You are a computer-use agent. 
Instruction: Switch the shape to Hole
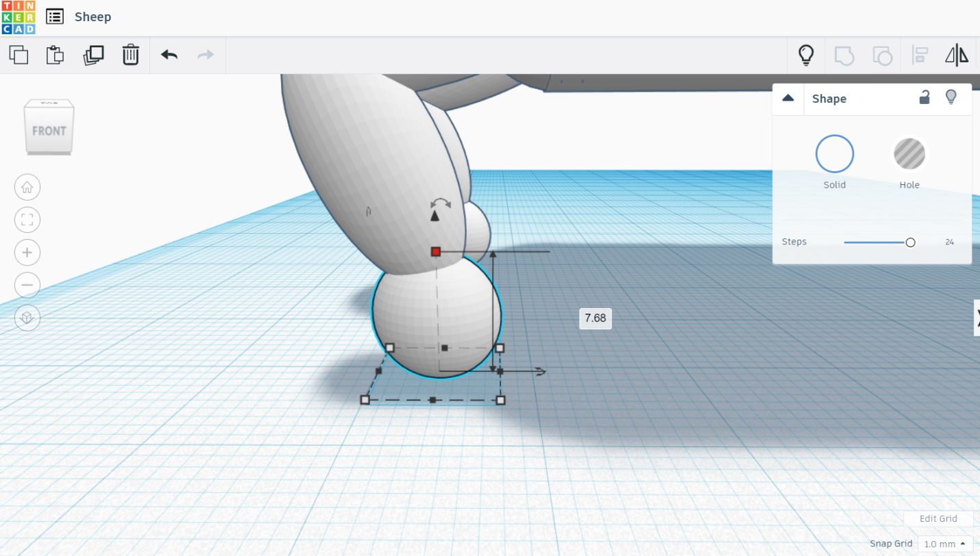click(x=909, y=153)
